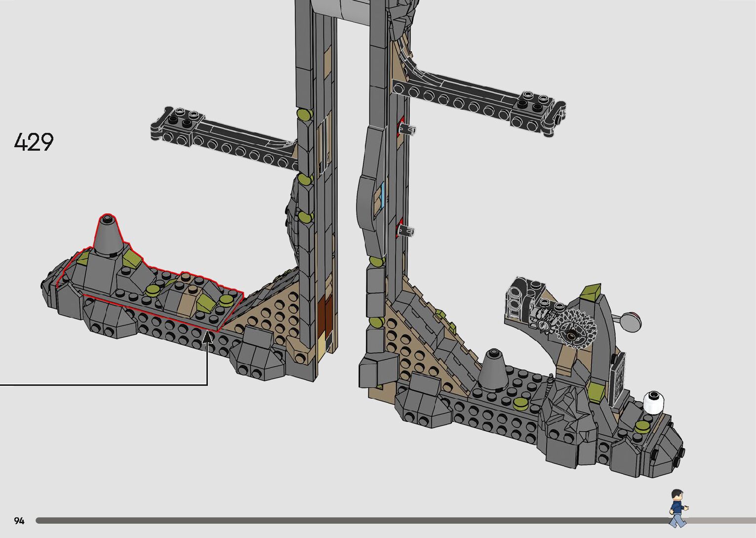Image resolution: width=756 pixels, height=538 pixels.
Task: Click the walking minifigure progress marker
Action: [x=677, y=508]
